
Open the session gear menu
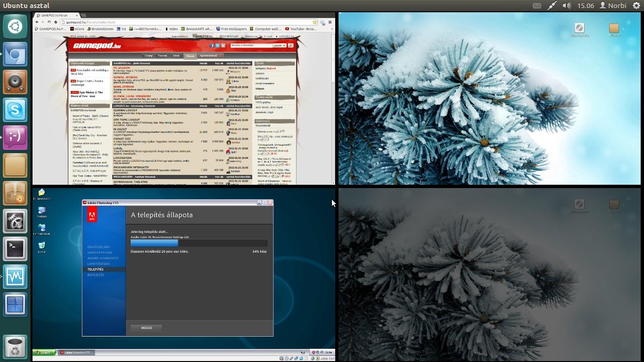(x=636, y=6)
